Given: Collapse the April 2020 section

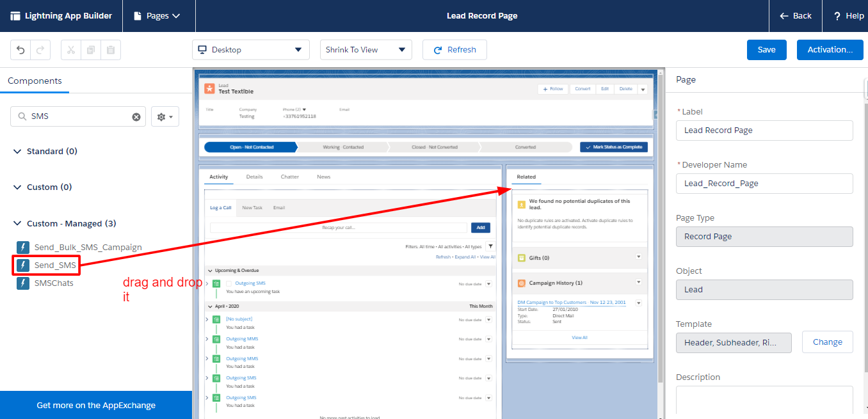Looking at the screenshot, I should [x=209, y=306].
